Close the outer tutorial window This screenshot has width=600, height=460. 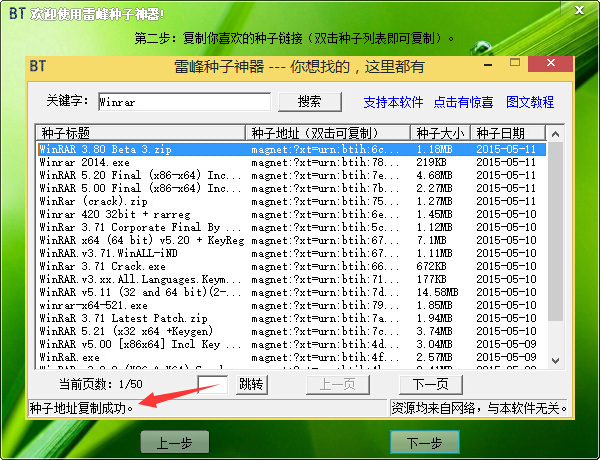click(x=579, y=10)
